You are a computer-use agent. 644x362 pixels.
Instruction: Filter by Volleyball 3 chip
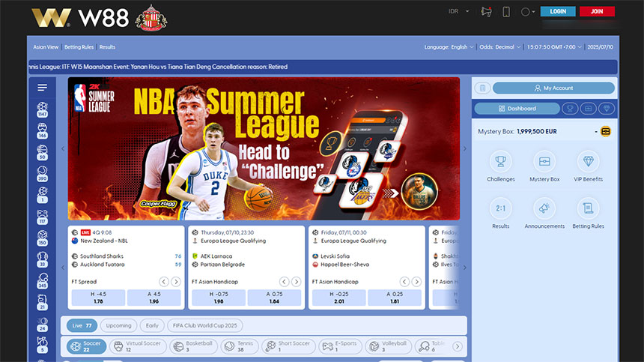[x=388, y=346]
